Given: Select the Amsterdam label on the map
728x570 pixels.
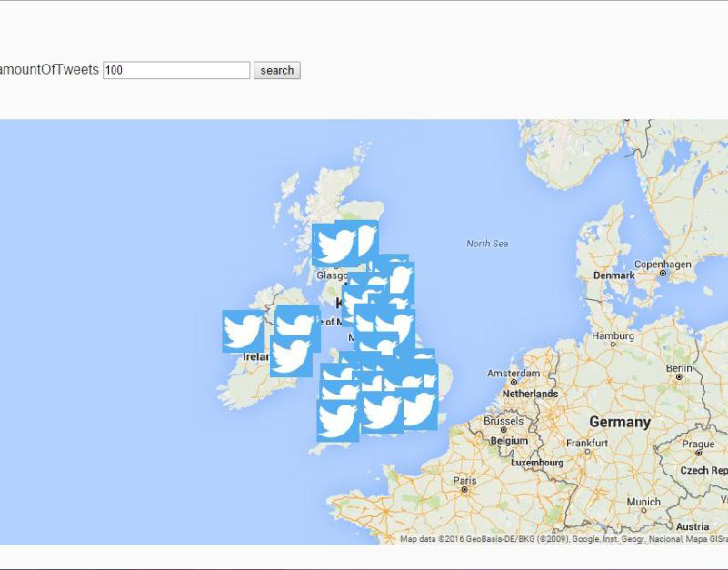Looking at the screenshot, I should coord(513,373).
